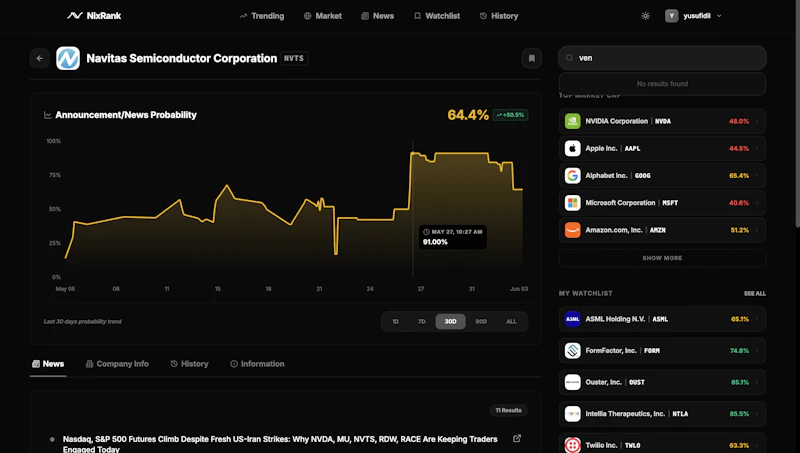Open the yusufidil user menu
800x453 pixels.
point(693,16)
